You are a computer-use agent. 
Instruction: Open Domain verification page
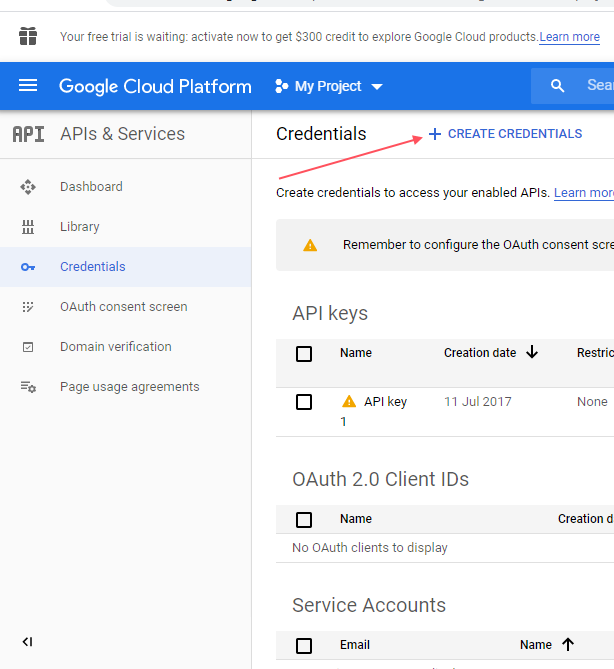pyautogui.click(x=125, y=346)
